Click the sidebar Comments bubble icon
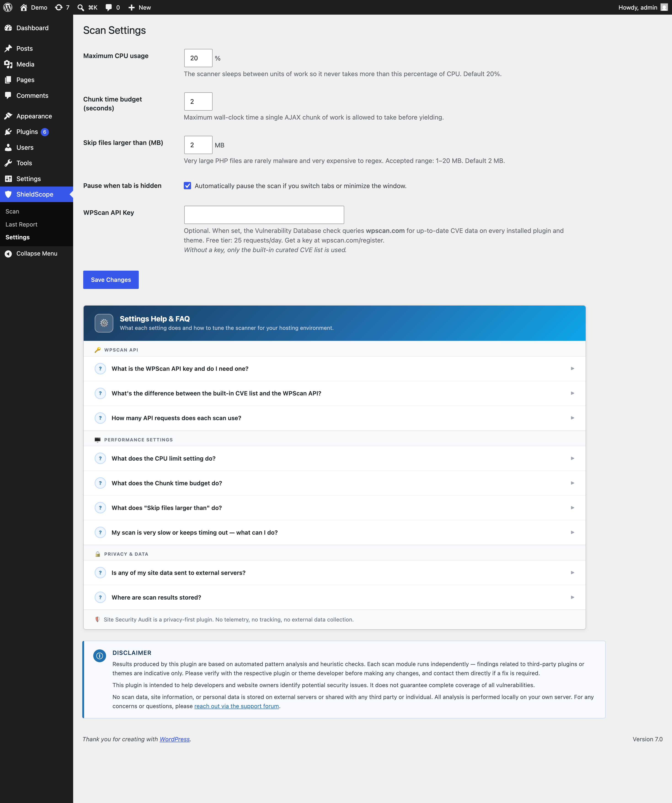Image resolution: width=672 pixels, height=803 pixels. point(8,96)
